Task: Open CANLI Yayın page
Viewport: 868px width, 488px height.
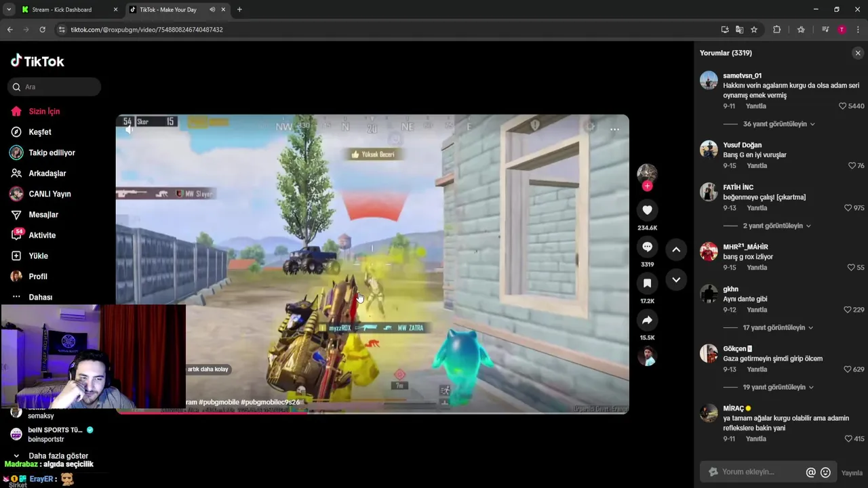Action: pyautogui.click(x=50, y=194)
